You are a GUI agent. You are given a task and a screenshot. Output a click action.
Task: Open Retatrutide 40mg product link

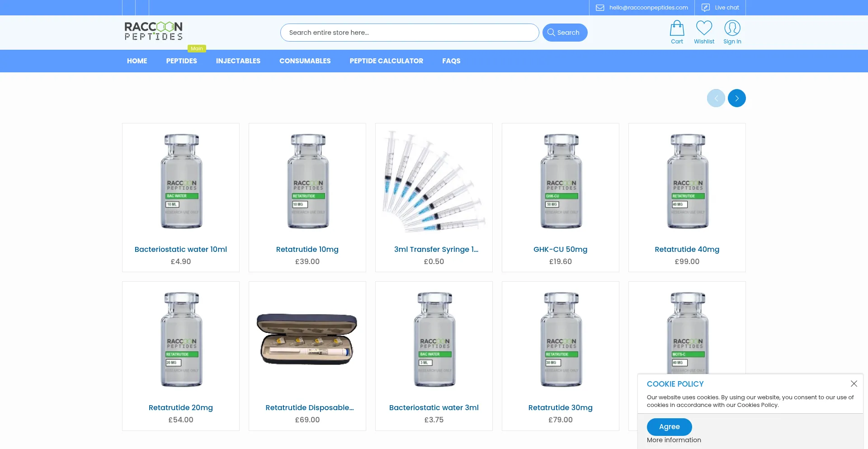(687, 249)
